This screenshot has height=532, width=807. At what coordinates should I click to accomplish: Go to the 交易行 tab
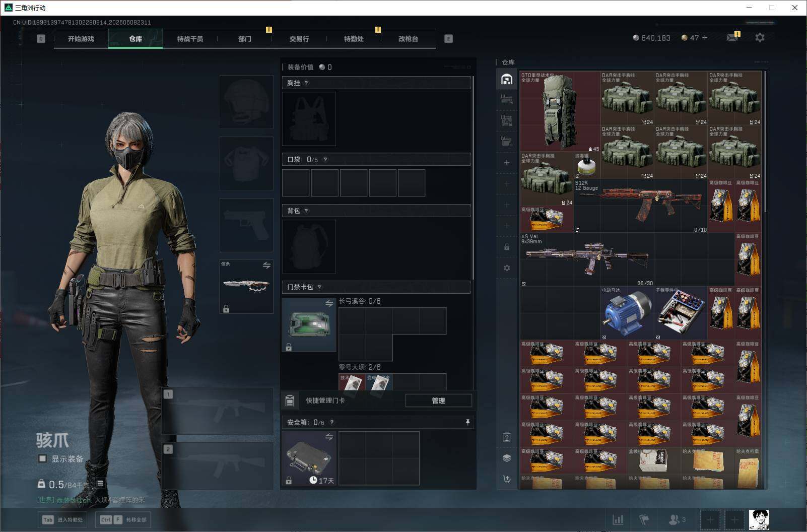(x=299, y=39)
